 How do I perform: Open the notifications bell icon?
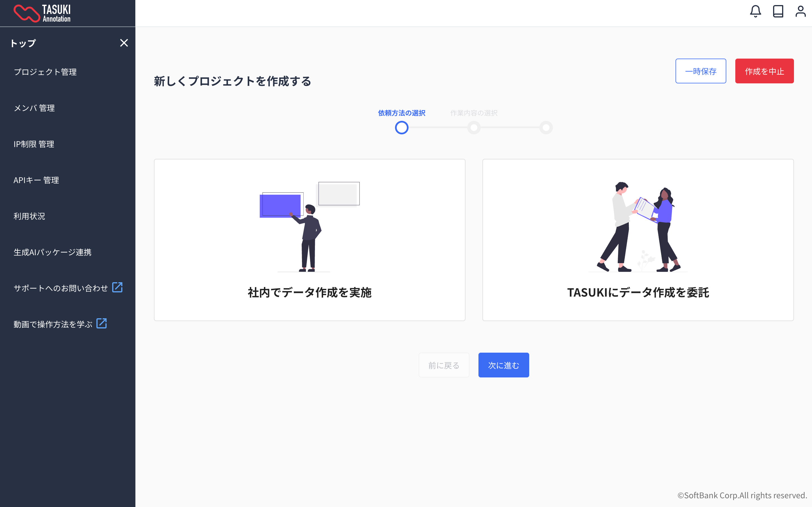click(755, 11)
